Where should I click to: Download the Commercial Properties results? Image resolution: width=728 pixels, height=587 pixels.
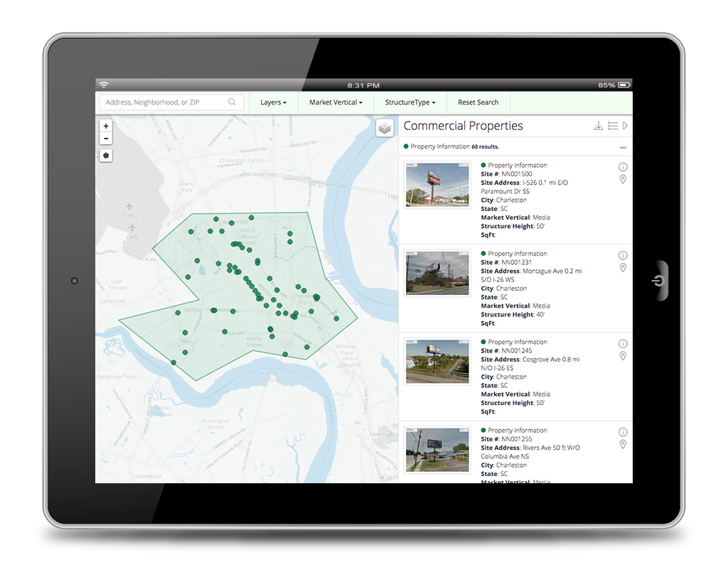pyautogui.click(x=599, y=126)
